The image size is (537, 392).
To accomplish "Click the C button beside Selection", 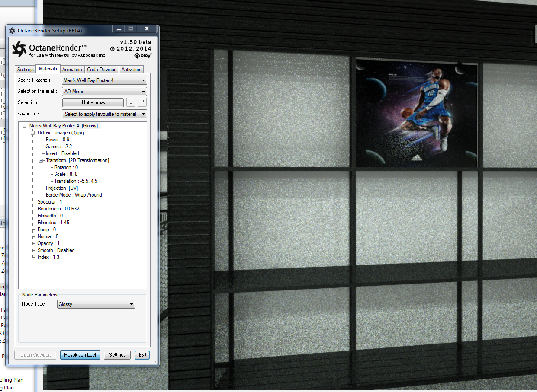I will click(131, 102).
